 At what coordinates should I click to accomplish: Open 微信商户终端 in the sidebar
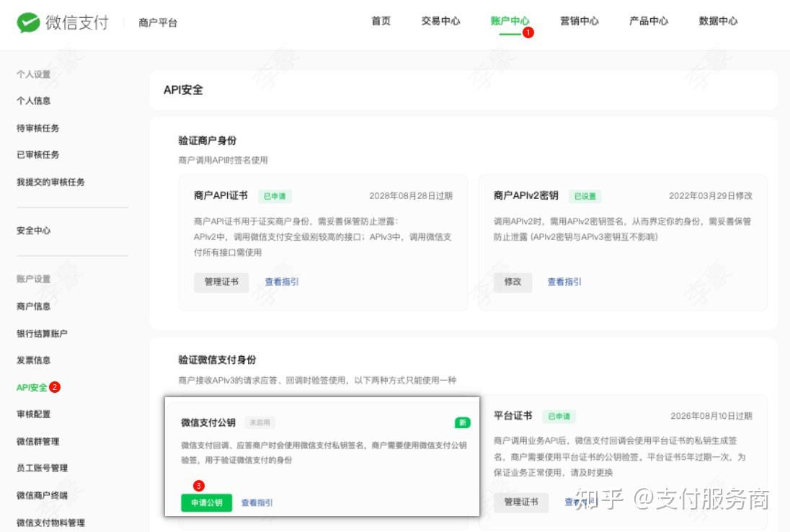tap(42, 495)
